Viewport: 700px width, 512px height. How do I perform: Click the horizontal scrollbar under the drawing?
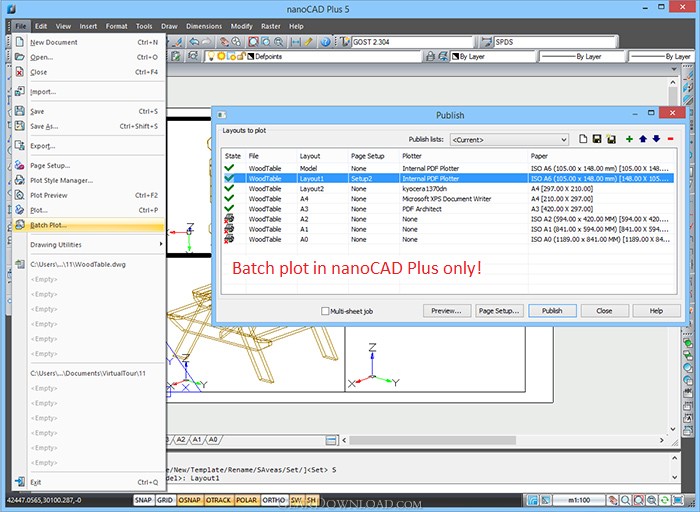coord(433,440)
